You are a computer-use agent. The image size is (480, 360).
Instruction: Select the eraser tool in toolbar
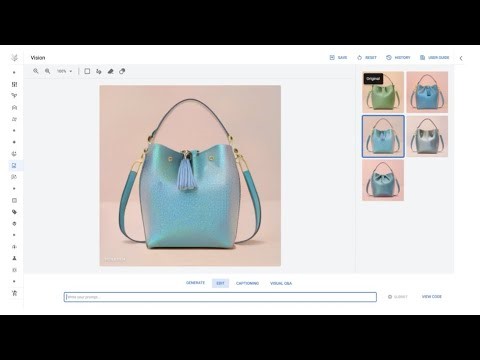(x=111, y=71)
